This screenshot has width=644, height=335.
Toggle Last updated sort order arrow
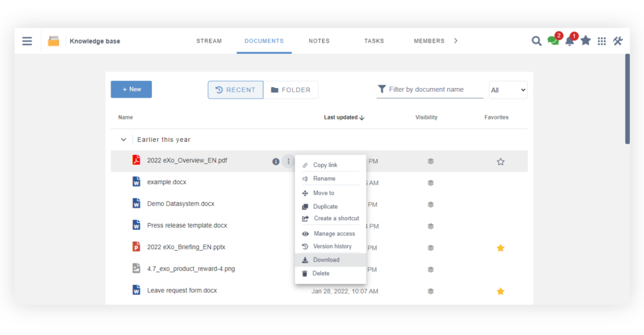point(362,117)
